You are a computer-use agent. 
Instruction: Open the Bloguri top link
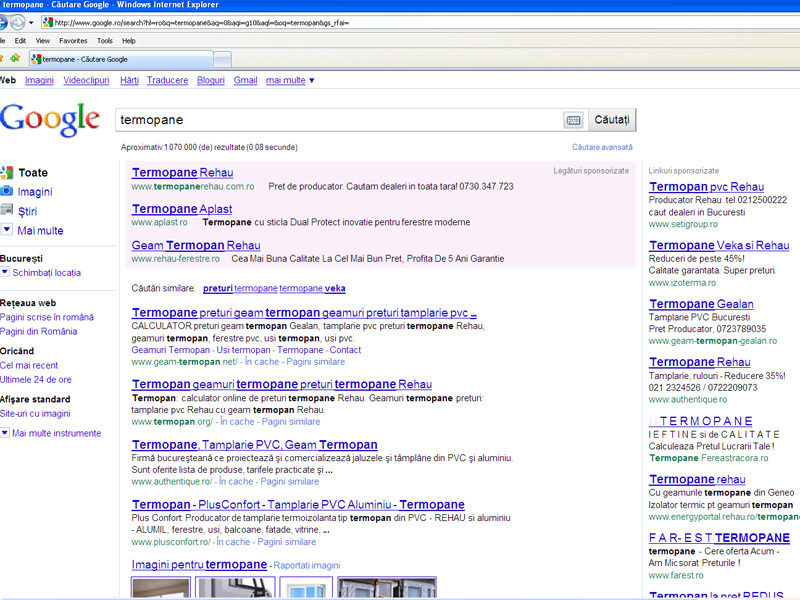(211, 80)
